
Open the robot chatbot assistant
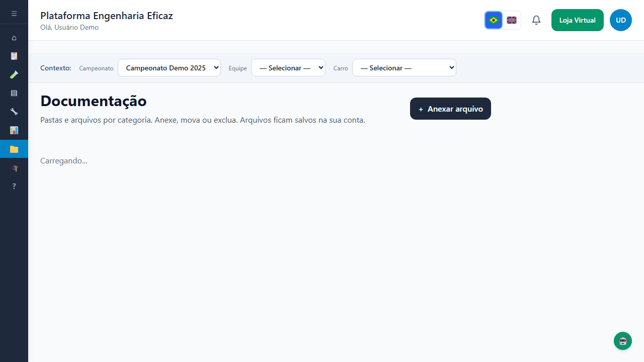(623, 341)
